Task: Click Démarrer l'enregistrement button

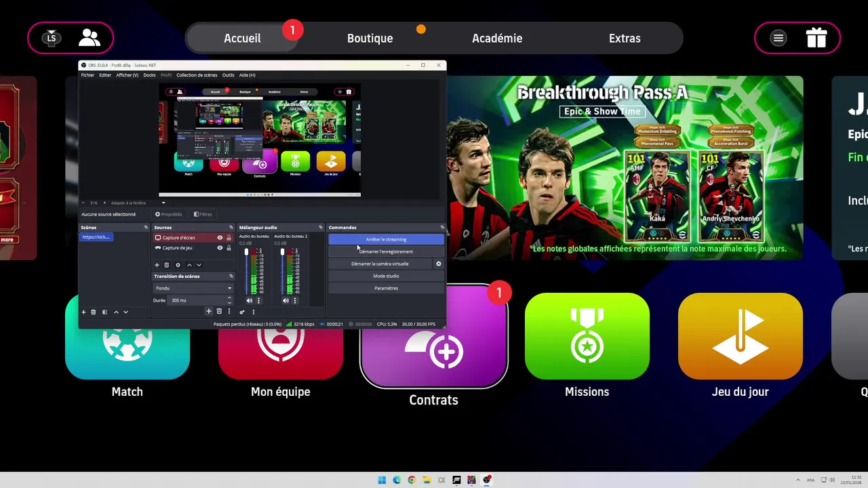Action: point(386,251)
